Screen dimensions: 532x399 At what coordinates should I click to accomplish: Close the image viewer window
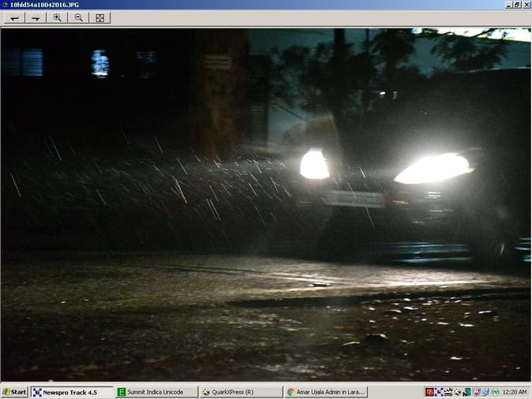526,5
